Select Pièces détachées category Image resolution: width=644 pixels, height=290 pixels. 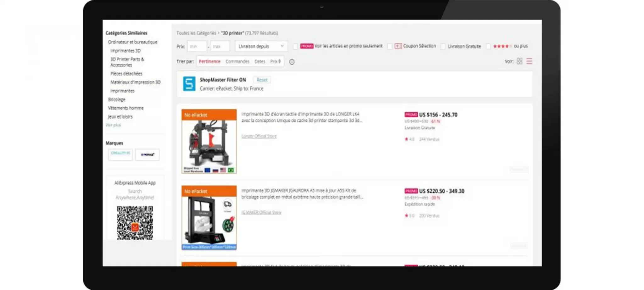[126, 73]
